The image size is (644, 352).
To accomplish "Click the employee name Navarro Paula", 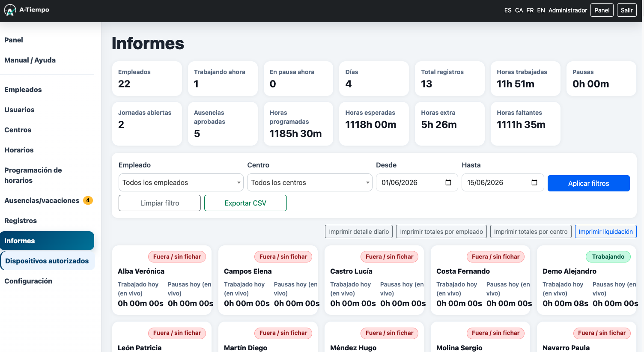I will (566, 348).
